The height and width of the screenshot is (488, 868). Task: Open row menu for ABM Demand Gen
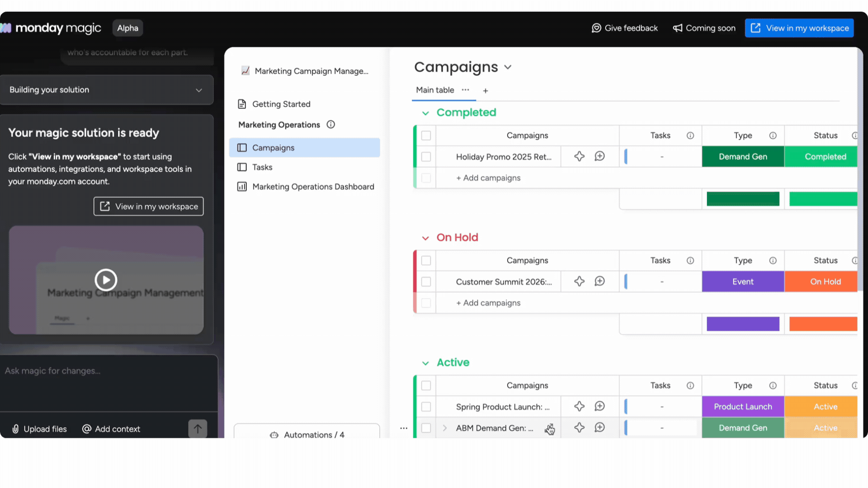pos(404,428)
